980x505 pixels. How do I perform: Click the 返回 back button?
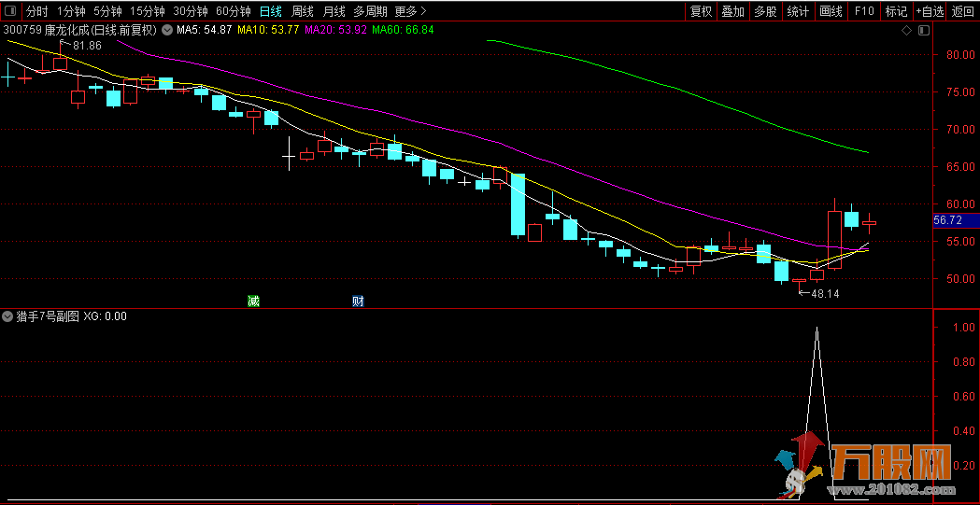pos(963,10)
